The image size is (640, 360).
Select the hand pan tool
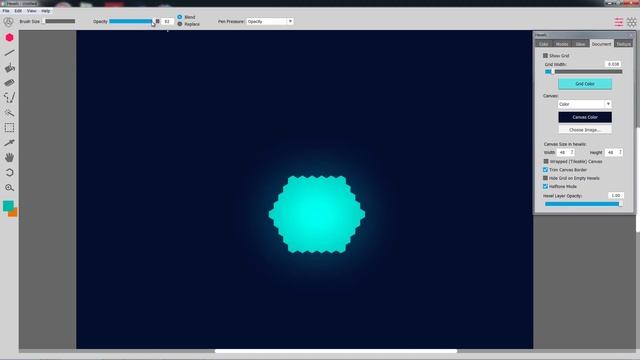9,158
